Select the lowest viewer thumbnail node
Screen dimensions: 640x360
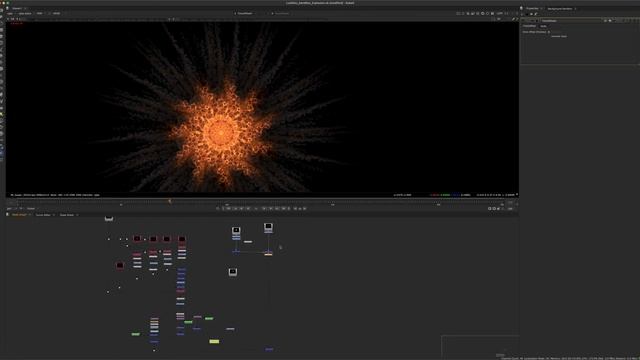coord(233,272)
